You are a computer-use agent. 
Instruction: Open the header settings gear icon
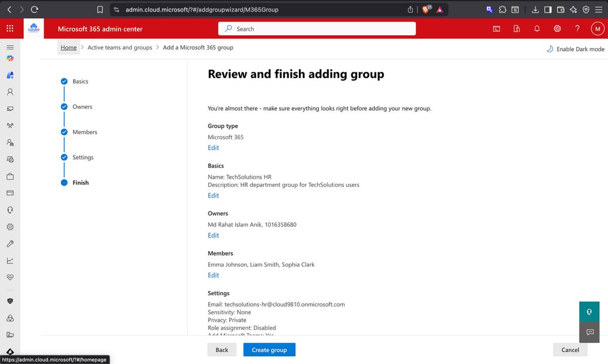557,29
